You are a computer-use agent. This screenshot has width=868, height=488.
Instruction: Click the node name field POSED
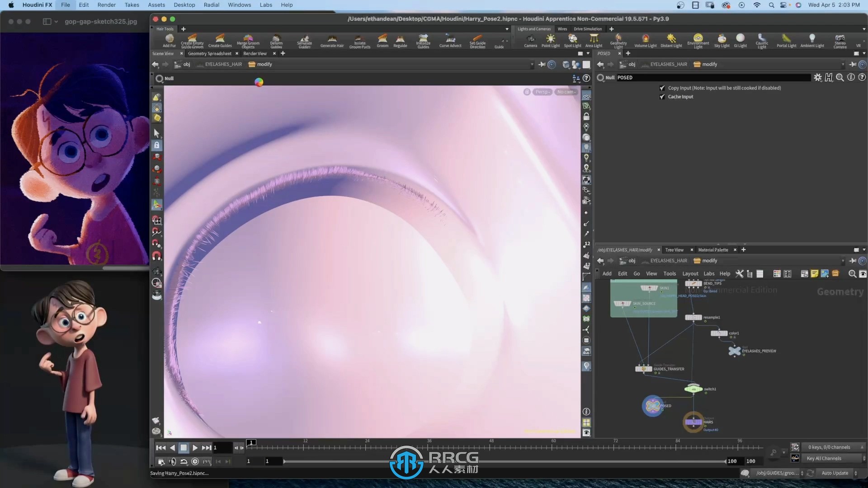tap(713, 78)
